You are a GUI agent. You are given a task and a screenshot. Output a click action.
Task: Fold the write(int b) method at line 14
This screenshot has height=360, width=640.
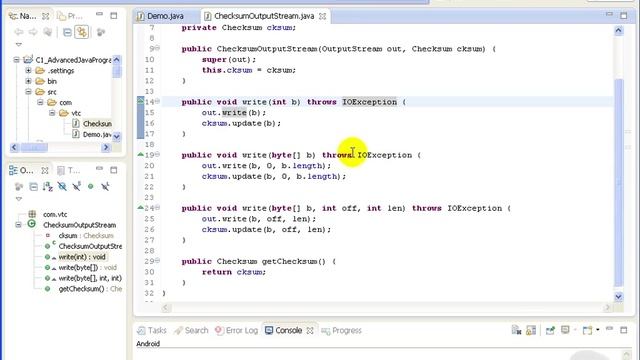coord(158,102)
